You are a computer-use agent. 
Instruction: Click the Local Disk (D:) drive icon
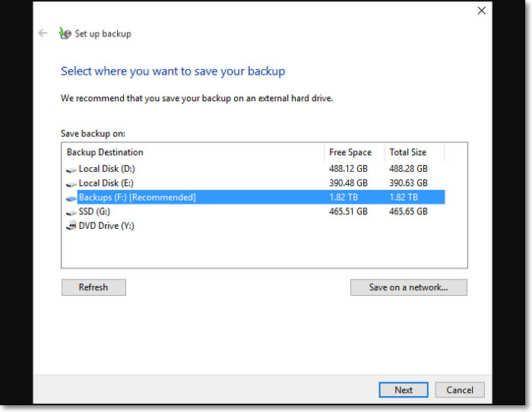71,169
